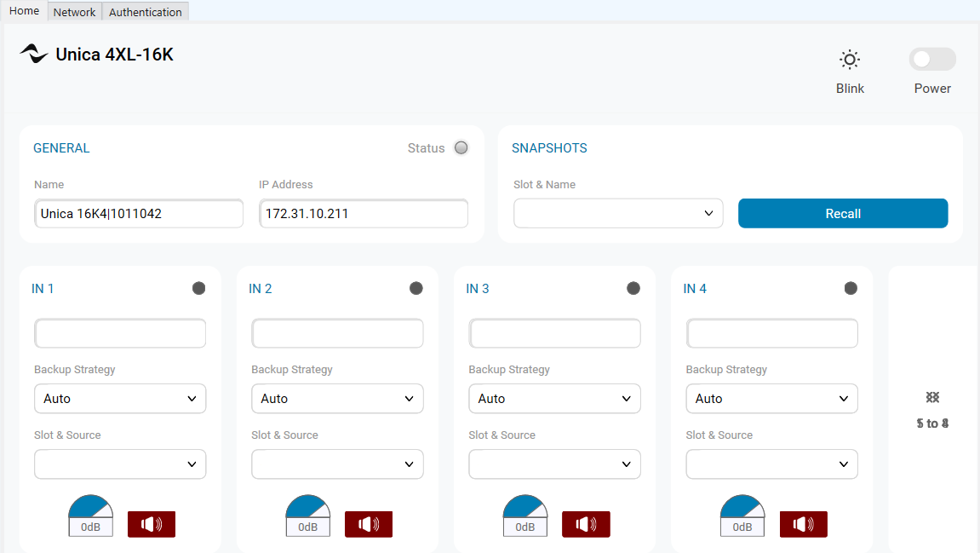Switch to the Authentication tab
The image size is (980, 553).
click(145, 12)
